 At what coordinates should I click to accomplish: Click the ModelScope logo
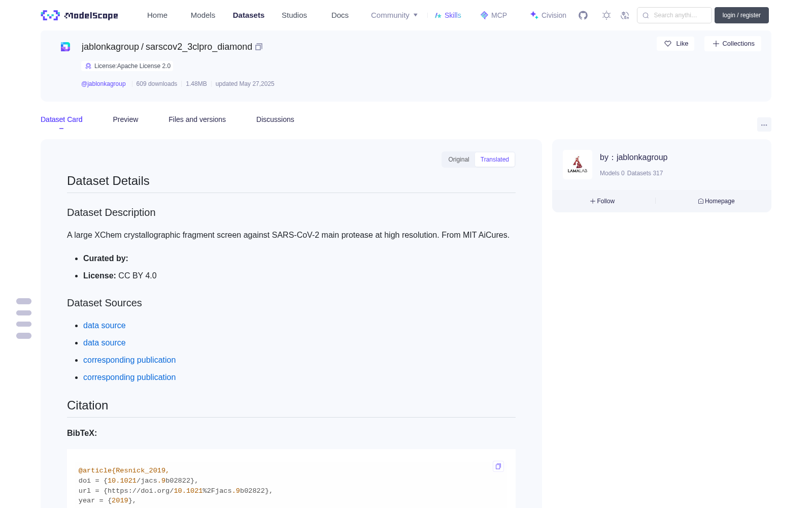pos(79,15)
